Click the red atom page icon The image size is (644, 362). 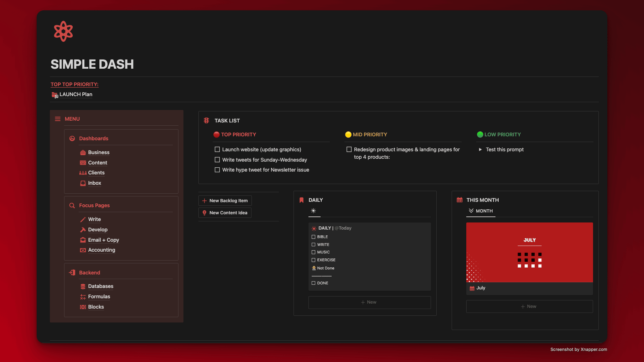[63, 31]
